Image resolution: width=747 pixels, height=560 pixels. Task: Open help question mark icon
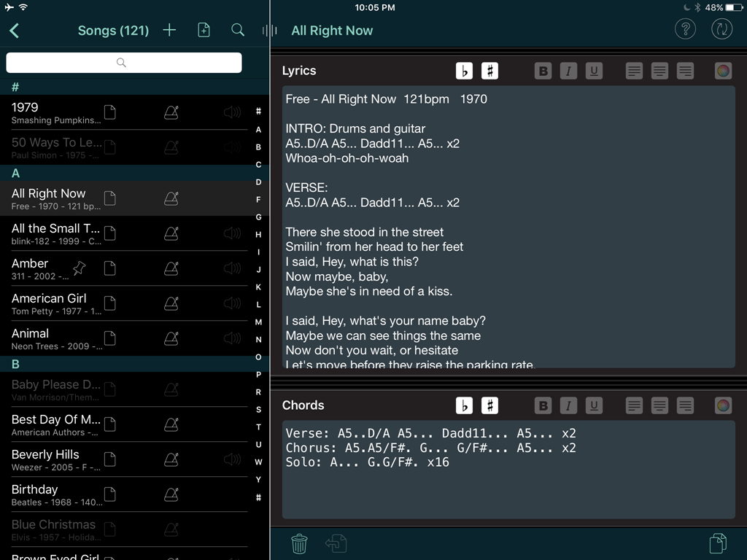tap(685, 29)
